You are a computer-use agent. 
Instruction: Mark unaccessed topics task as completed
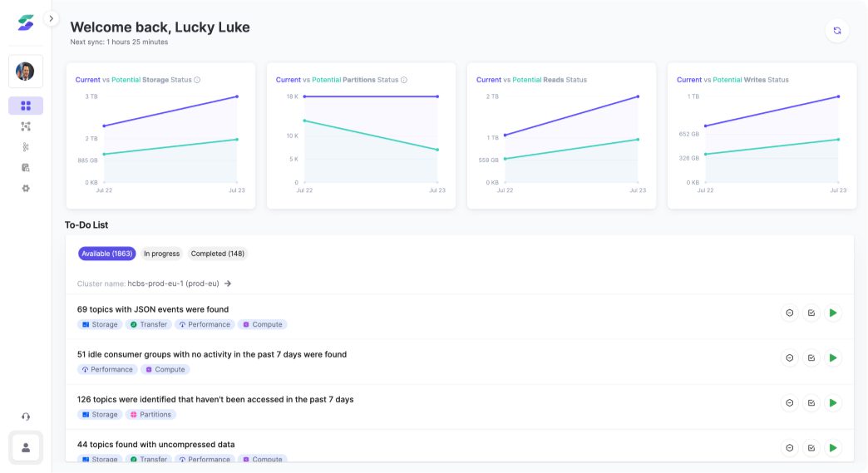[811, 403]
